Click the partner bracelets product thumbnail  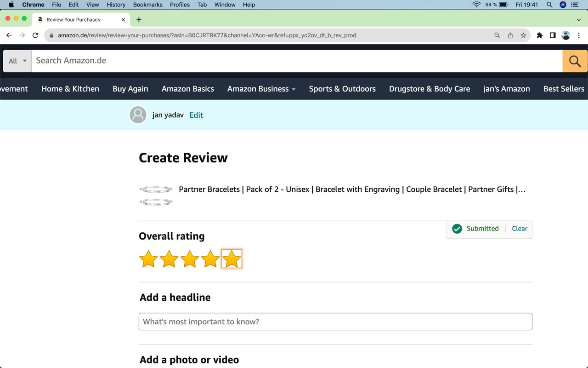pos(156,195)
